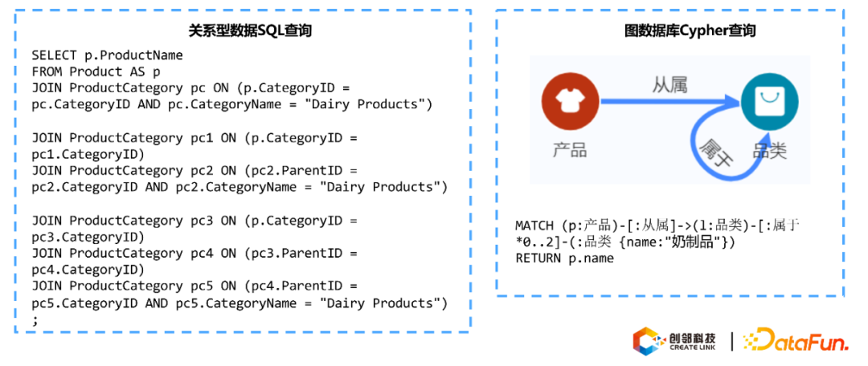868x366 pixels.
Task: Click the straight blue arrow between nodes
Action: tap(667, 101)
